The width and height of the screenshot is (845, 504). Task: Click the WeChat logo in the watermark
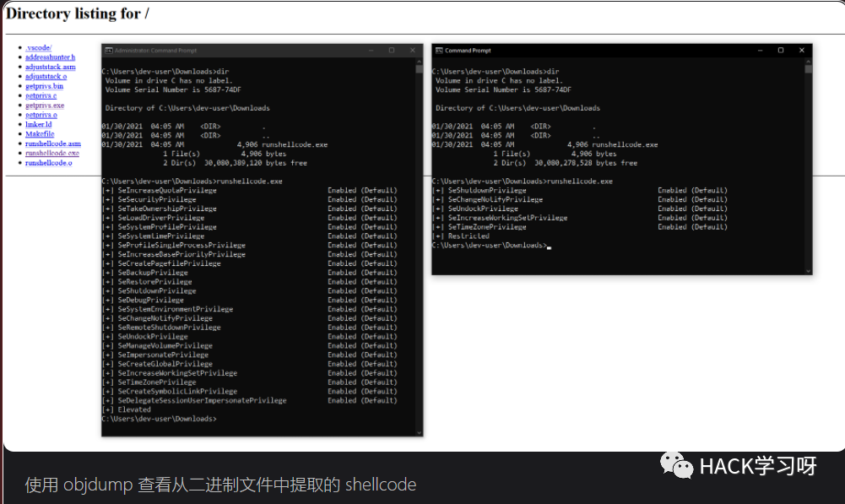[676, 465]
